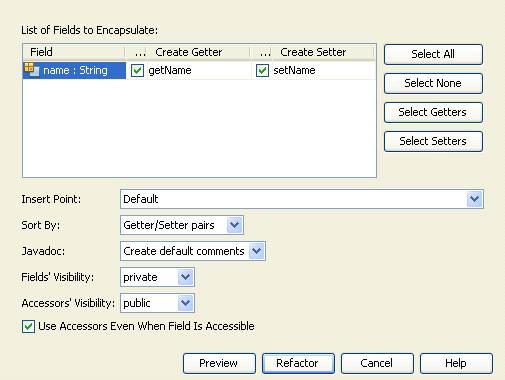Toggle the setName setter checkbox

262,71
